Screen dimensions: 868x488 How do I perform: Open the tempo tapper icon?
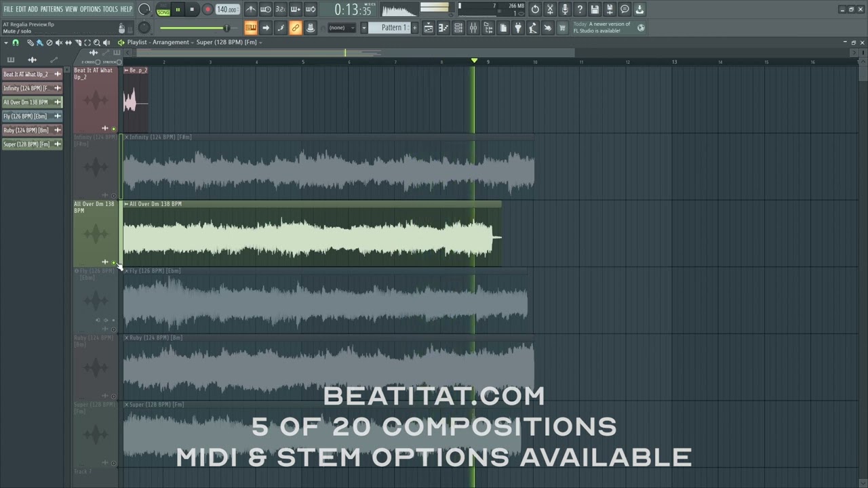533,28
